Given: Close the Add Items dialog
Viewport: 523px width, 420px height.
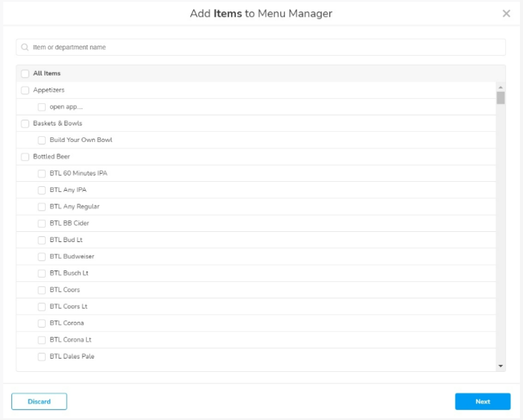Looking at the screenshot, I should click(x=507, y=14).
